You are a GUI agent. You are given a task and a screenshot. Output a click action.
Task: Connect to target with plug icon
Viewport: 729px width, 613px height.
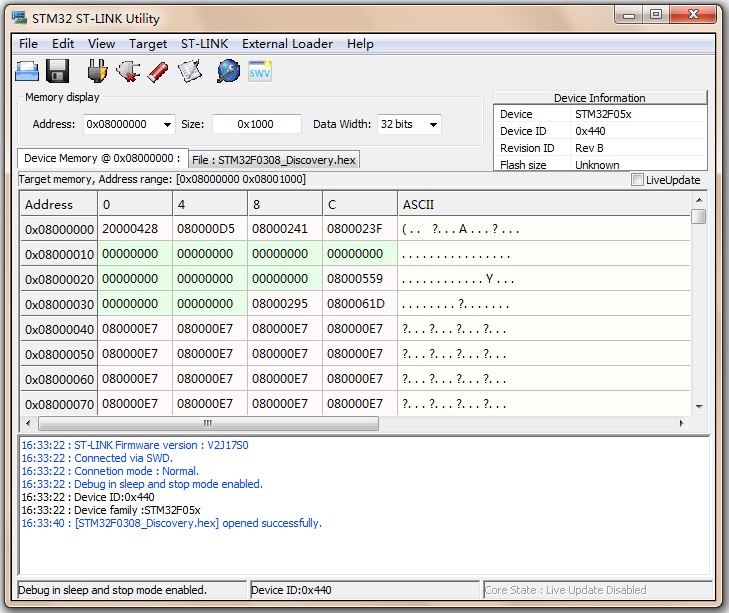pyautogui.click(x=97, y=71)
